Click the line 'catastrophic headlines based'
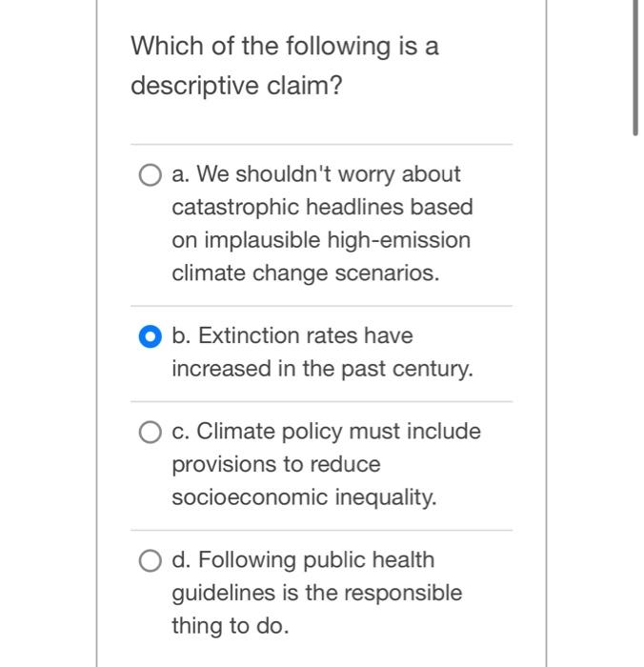The image size is (644, 667). coord(322,208)
